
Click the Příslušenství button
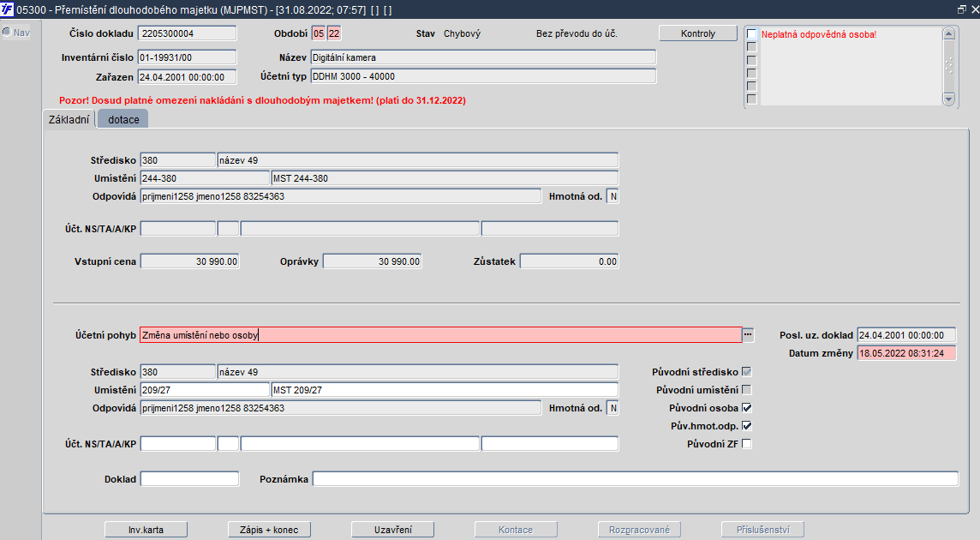pyautogui.click(x=762, y=530)
